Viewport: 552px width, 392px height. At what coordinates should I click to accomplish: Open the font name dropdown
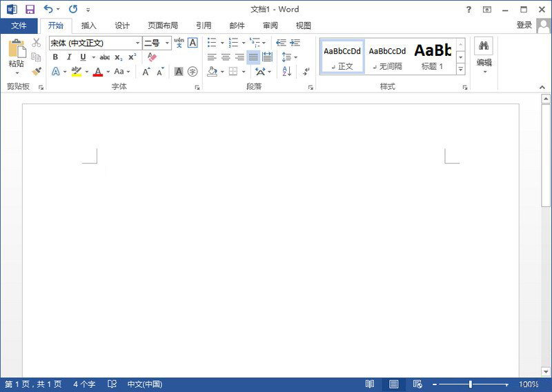pos(137,43)
